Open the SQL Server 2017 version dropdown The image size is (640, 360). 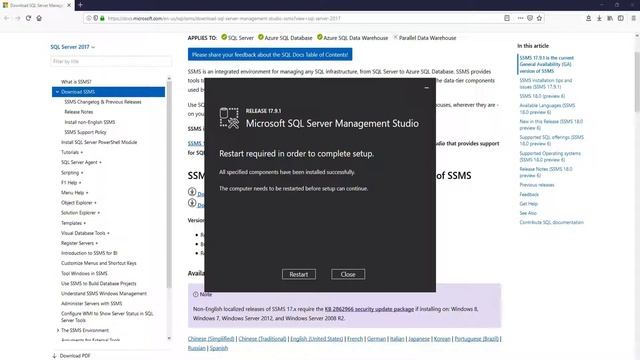coord(73,47)
